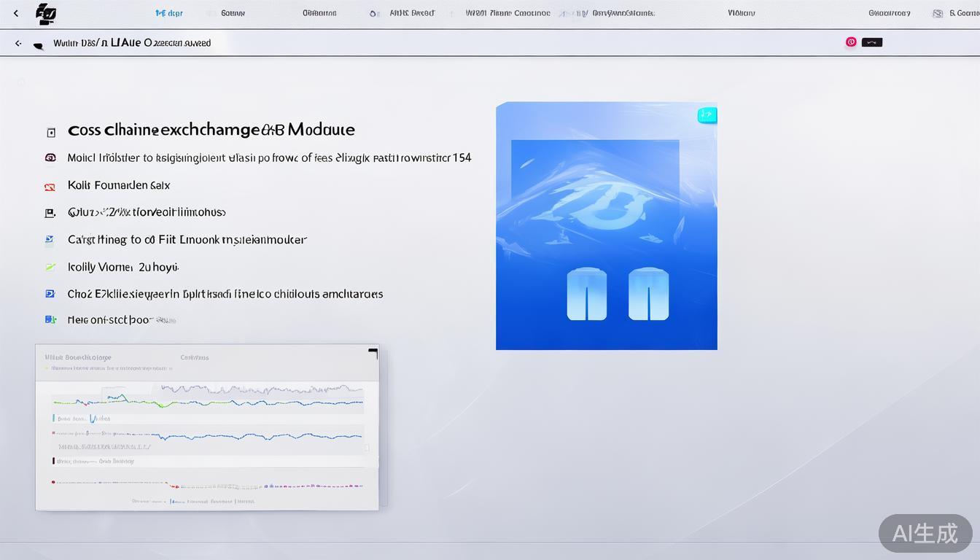Click the blue icon beside "Cargt Hineg" item
The width and height of the screenshot is (980, 560).
[x=50, y=239]
